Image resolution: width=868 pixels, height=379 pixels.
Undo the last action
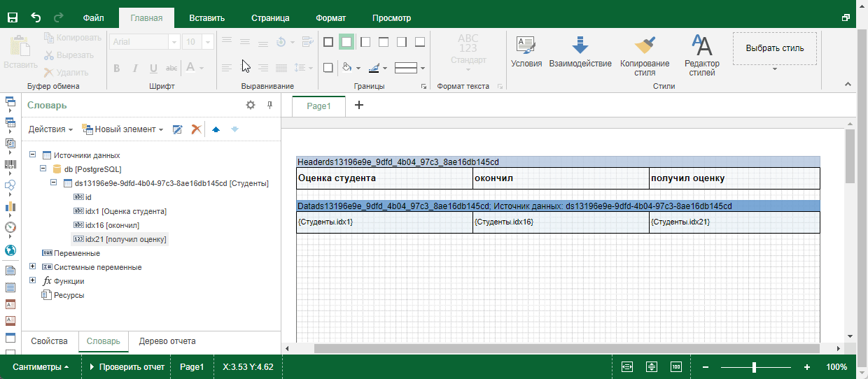tap(36, 18)
